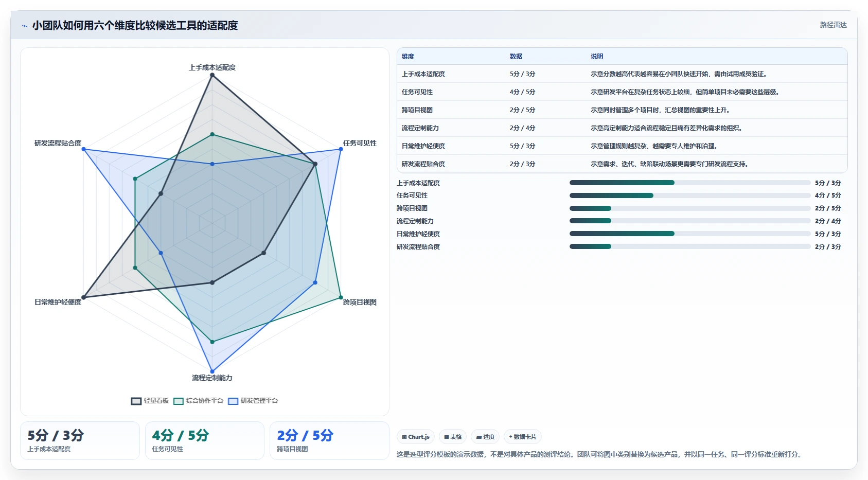The width and height of the screenshot is (868, 480).
Task: Click the green data point beside 跨项目视图 axis label
Action: (x=341, y=297)
